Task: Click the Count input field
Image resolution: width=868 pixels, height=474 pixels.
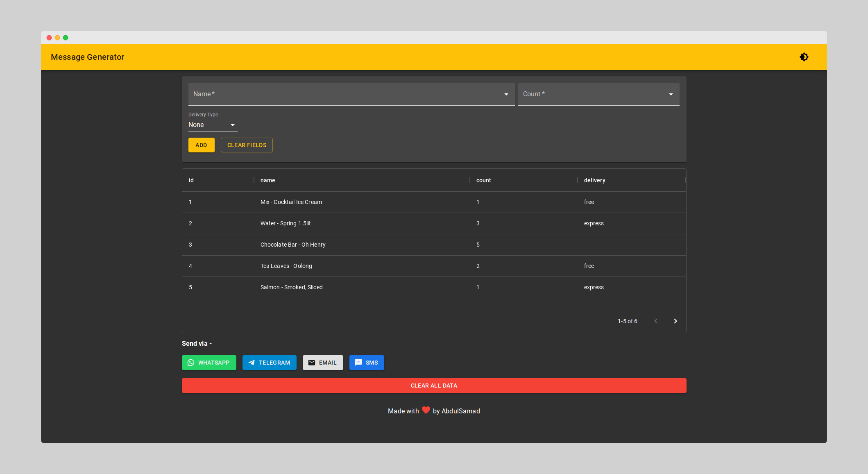Action: (599, 94)
